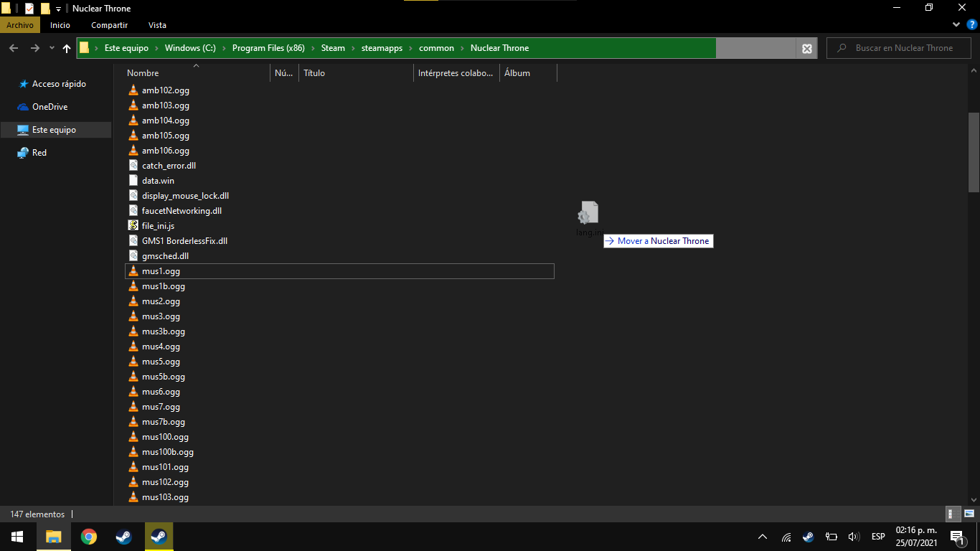
Task: Switch to large icons view in status bar
Action: (969, 514)
